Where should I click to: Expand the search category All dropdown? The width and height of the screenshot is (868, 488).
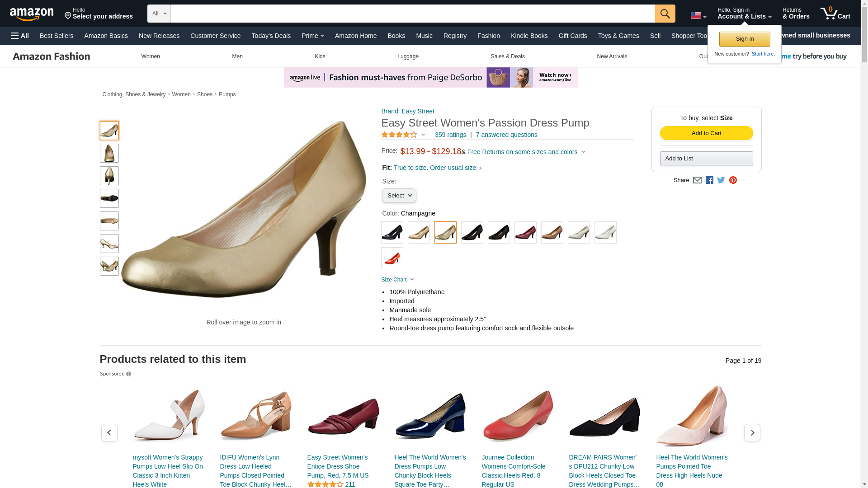tap(159, 14)
